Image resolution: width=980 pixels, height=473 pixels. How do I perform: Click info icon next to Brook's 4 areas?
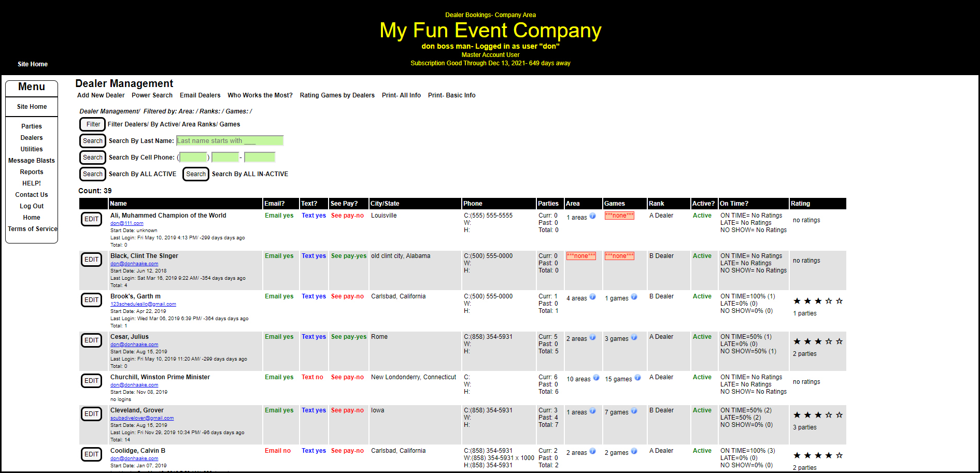pyautogui.click(x=592, y=297)
